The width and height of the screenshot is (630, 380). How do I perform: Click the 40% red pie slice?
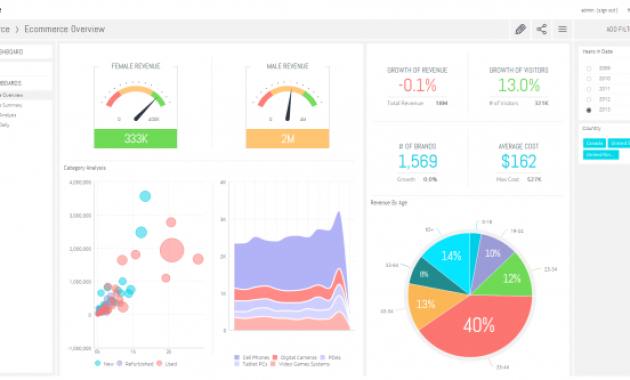click(478, 325)
